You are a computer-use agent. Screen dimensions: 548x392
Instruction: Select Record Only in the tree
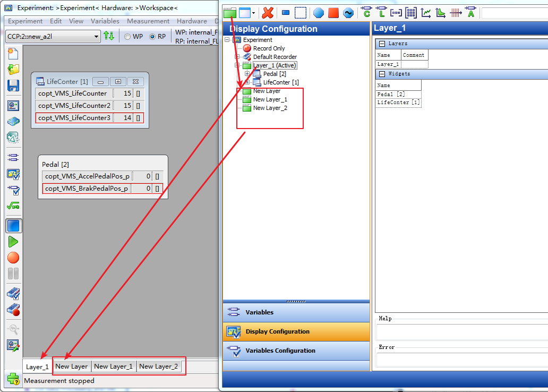269,48
